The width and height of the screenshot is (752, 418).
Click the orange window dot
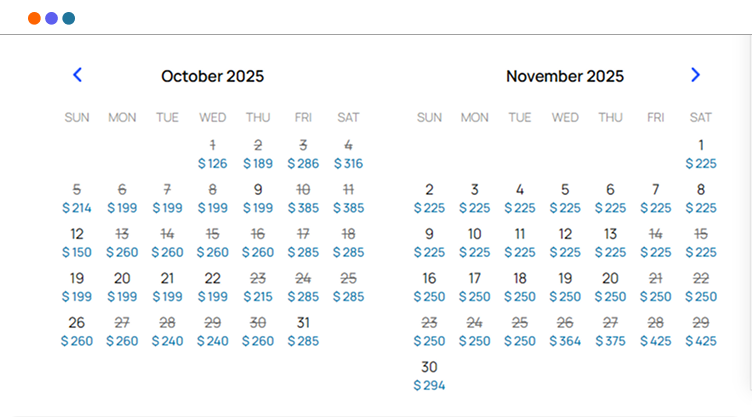[x=34, y=18]
